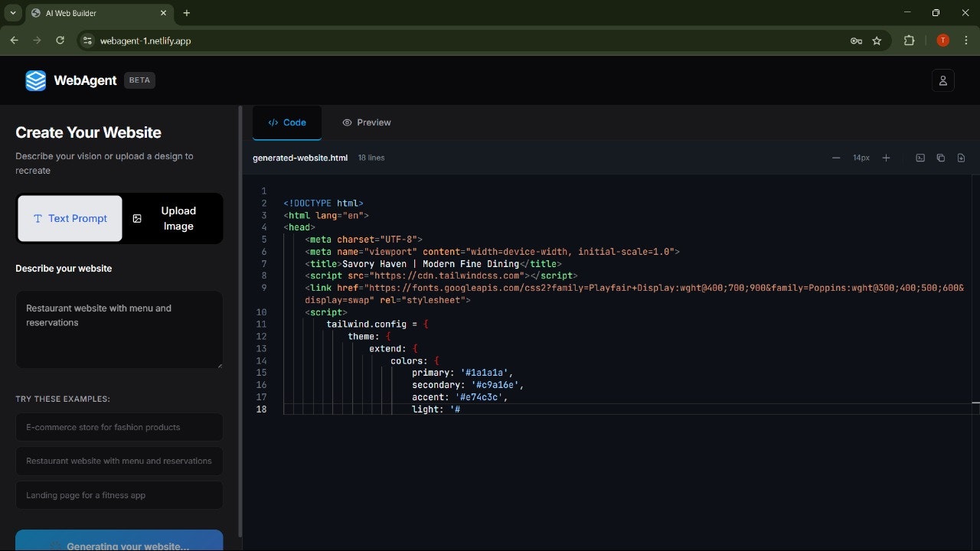Open the browser extensions puzzle icon
The width and height of the screenshot is (980, 551).
coord(909,41)
